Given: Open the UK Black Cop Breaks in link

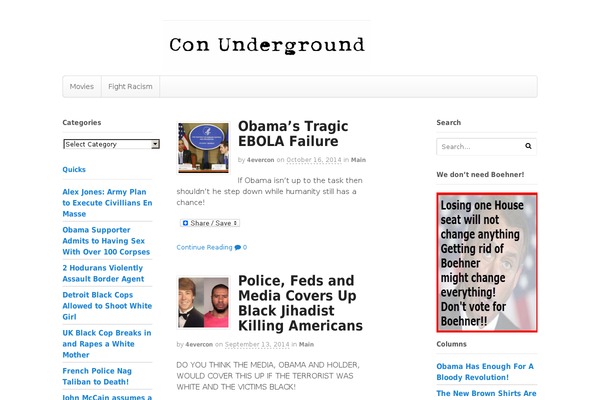Looking at the screenshot, I should (x=107, y=344).
